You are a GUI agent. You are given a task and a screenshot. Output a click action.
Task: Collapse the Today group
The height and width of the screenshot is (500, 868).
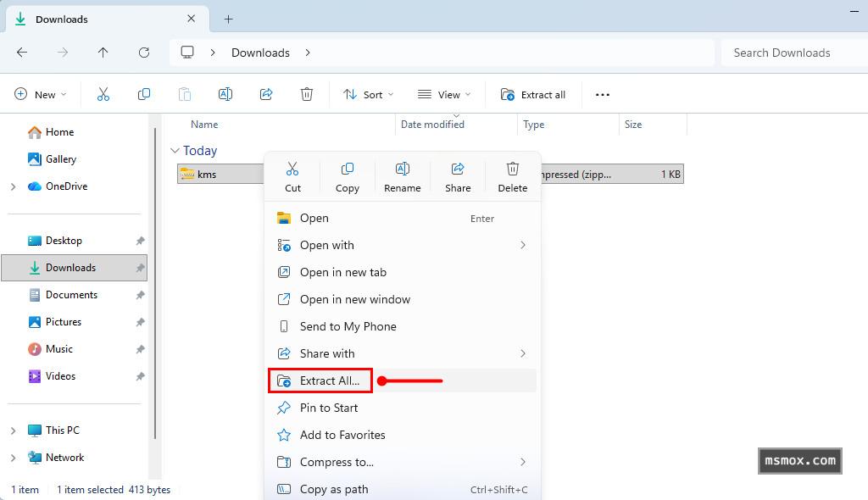click(x=175, y=151)
